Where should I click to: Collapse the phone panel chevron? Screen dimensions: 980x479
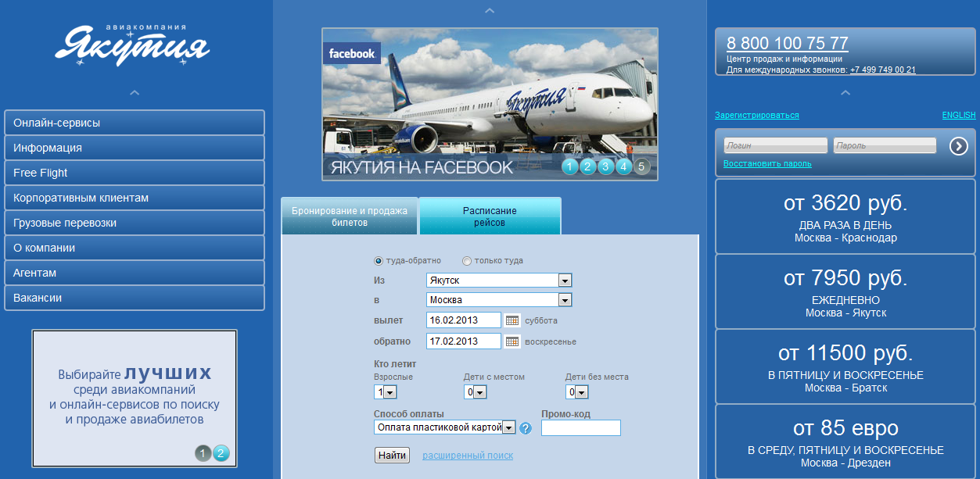845,93
